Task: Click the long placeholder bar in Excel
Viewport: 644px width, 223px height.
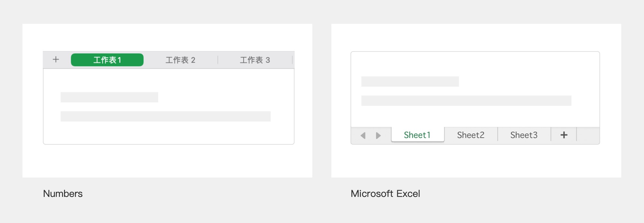Action: point(466,101)
